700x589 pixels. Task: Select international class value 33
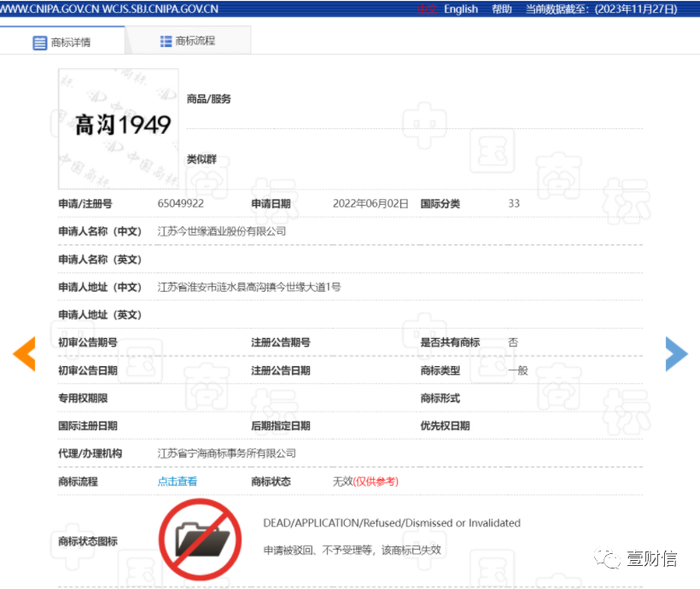[x=514, y=204]
